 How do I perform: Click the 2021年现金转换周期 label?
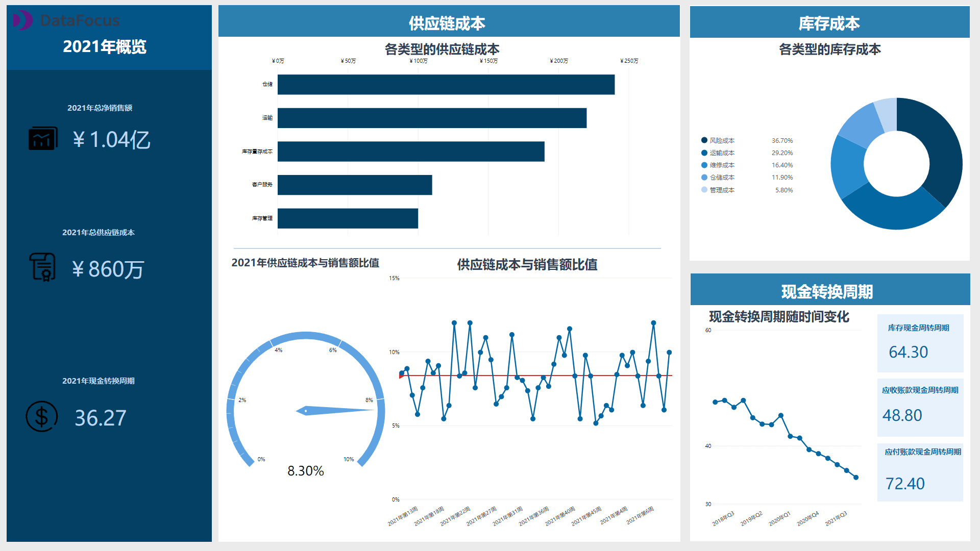pyautogui.click(x=99, y=381)
